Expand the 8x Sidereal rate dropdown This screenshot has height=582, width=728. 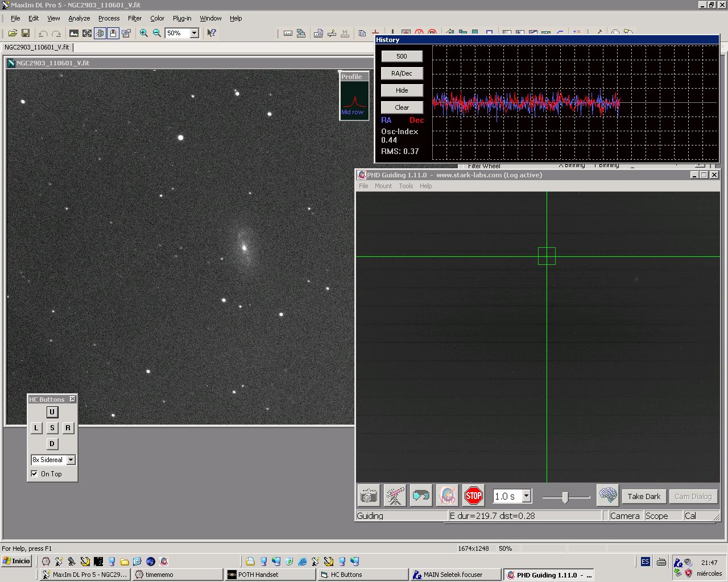pyautogui.click(x=71, y=460)
